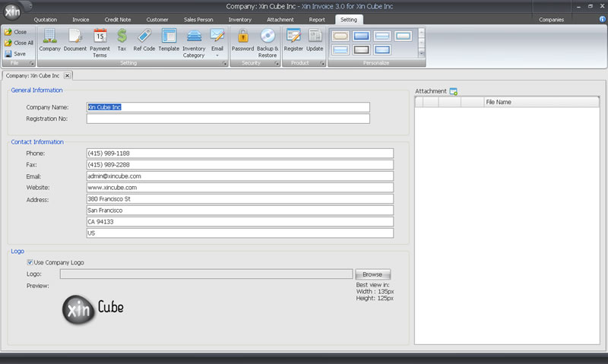Switch to the Customer tab

pyautogui.click(x=157, y=20)
